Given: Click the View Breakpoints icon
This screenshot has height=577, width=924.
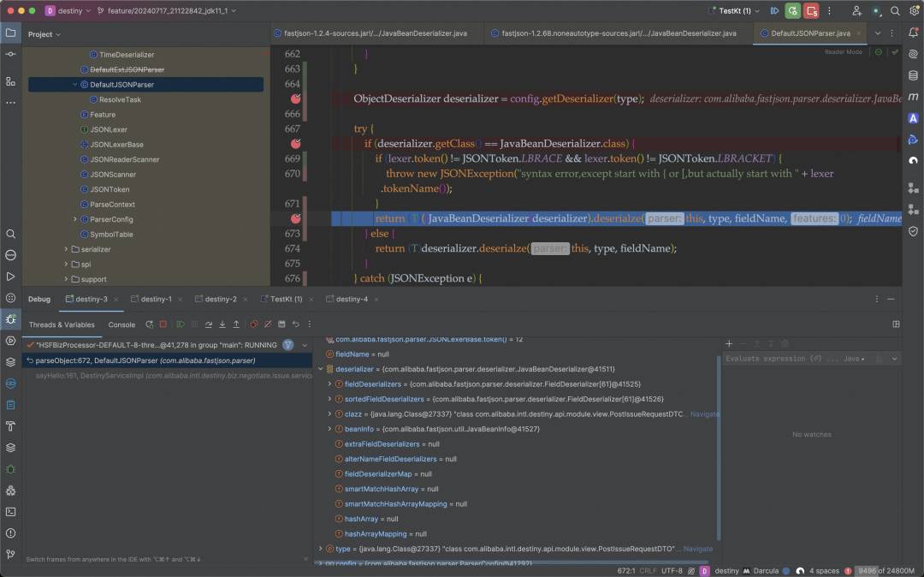Looking at the screenshot, I should click(253, 324).
